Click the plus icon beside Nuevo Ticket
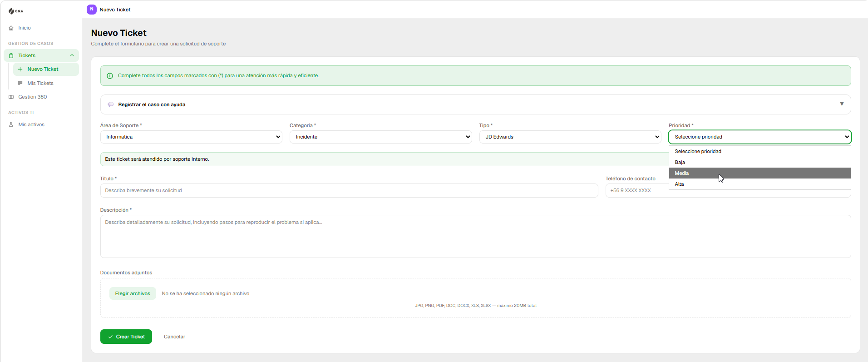Viewport: 868px width, 362px height. 20,69
